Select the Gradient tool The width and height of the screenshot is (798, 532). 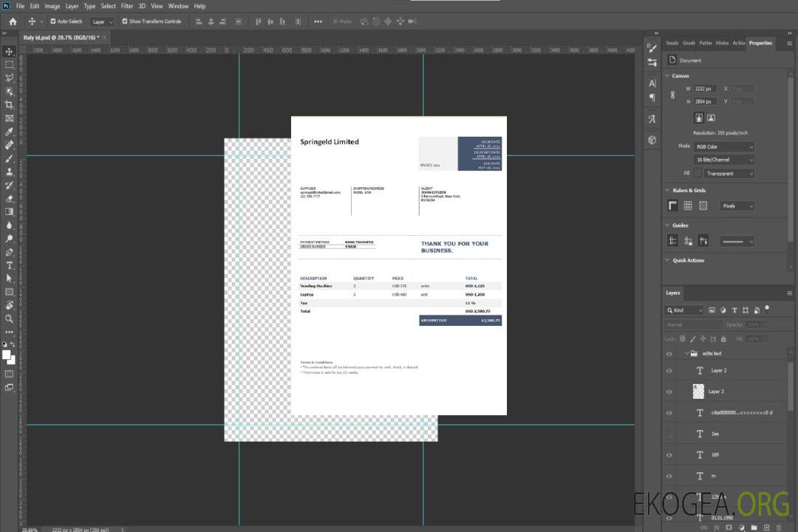click(x=9, y=212)
